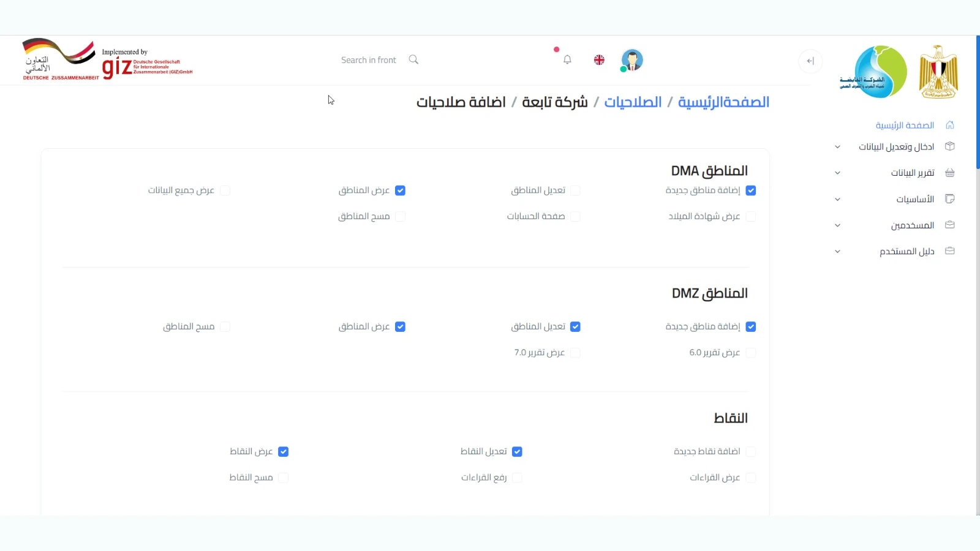Screen dimensions: 980x551
Task: Collapse sidebar with the arrow button
Action: pyautogui.click(x=810, y=61)
